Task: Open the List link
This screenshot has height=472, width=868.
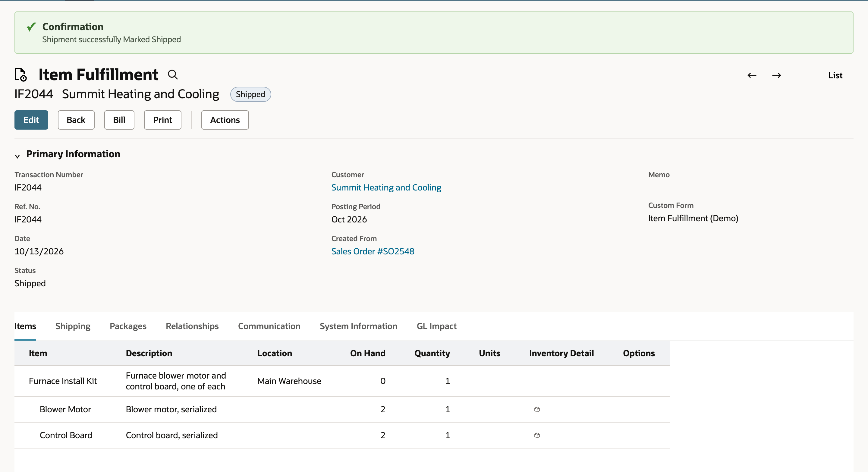Action: 835,75
